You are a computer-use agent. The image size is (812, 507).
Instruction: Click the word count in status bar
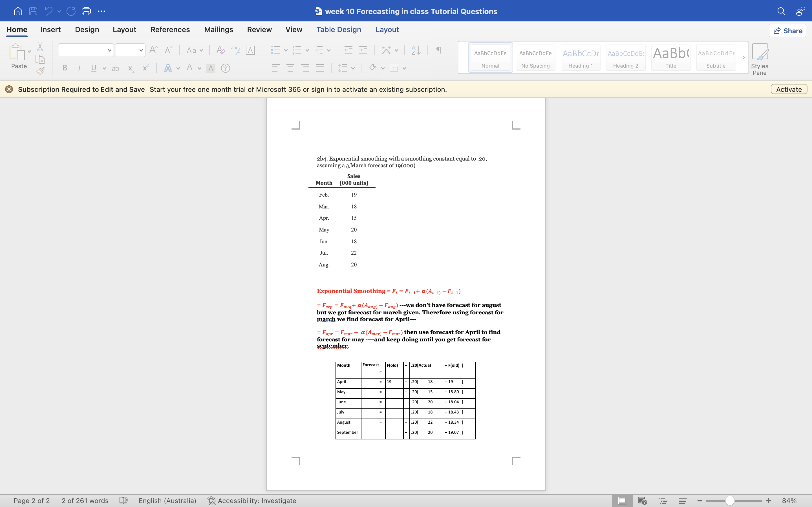[85, 501]
